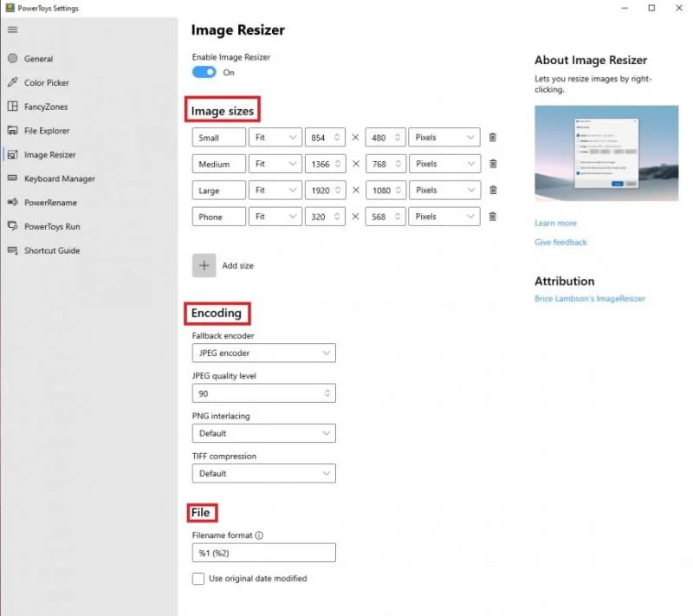Click the Large size name field
Screen dimensions: 693x616
coord(219,190)
